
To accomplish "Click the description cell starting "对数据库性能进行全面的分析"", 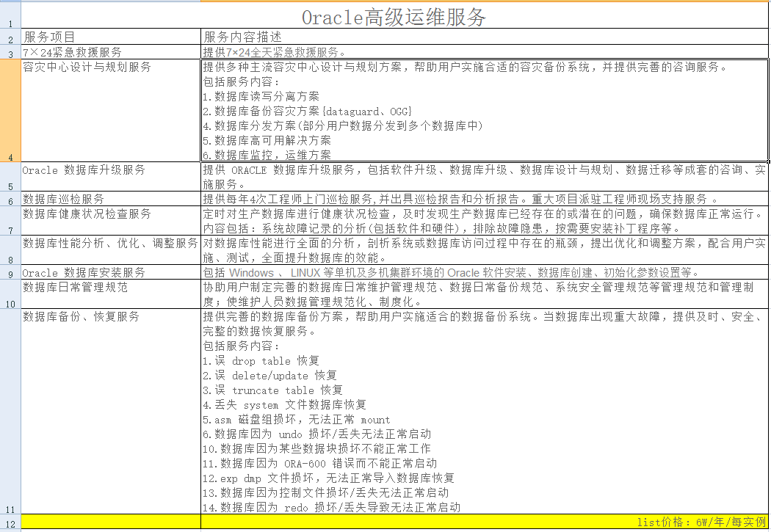I will (x=485, y=250).
